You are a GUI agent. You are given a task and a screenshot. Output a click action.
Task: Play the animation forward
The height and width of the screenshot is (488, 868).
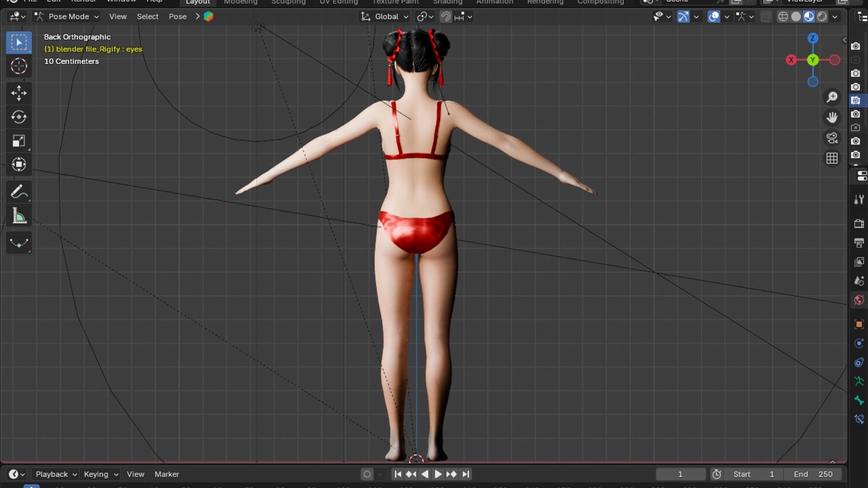438,474
